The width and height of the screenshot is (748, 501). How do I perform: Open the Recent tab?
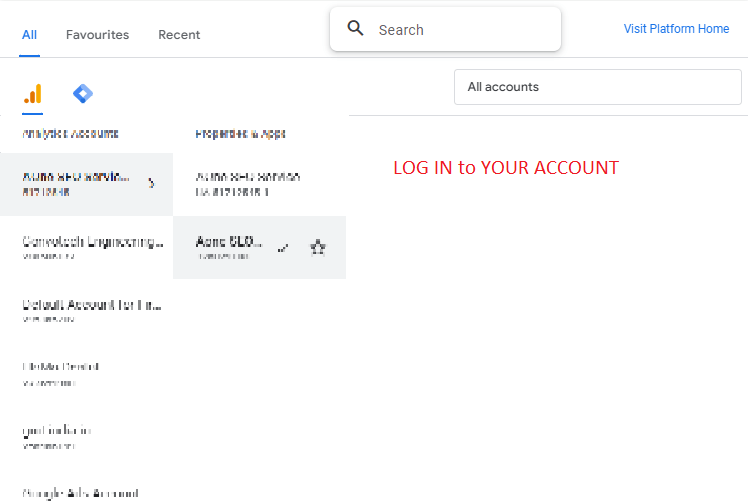(179, 35)
